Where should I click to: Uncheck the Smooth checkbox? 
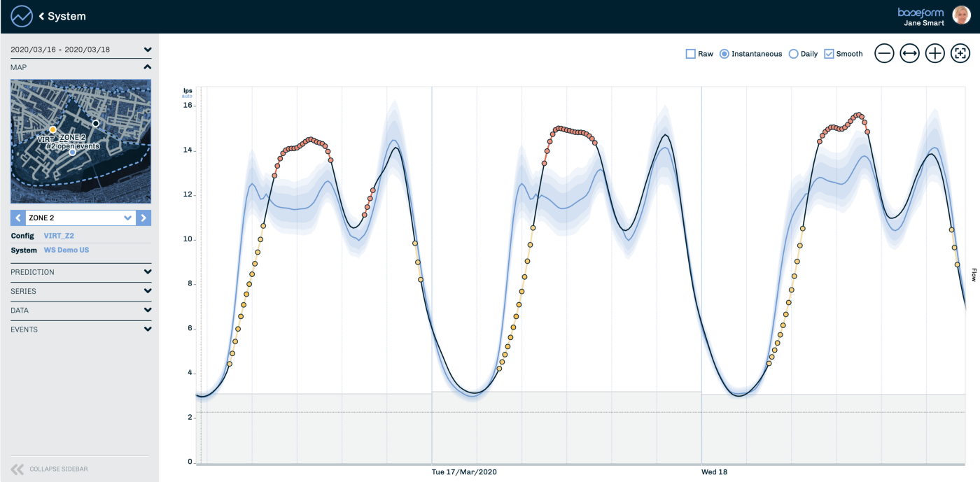[829, 54]
